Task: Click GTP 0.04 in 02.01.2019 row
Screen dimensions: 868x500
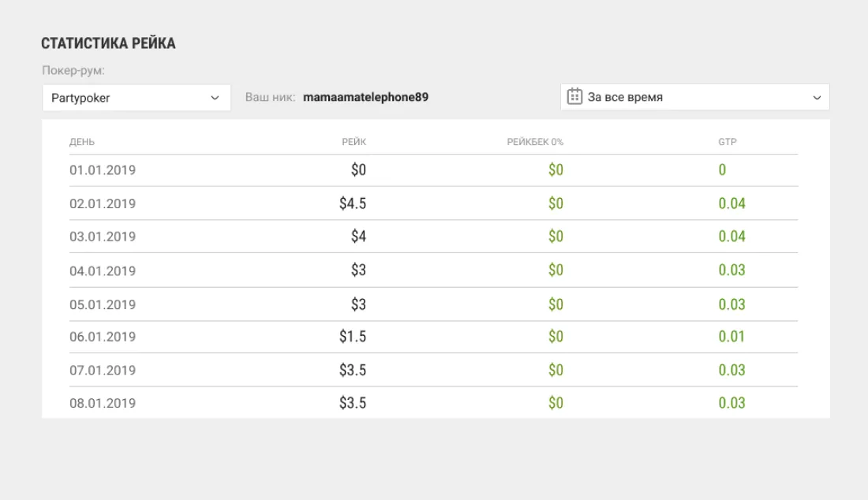Action: pos(731,203)
